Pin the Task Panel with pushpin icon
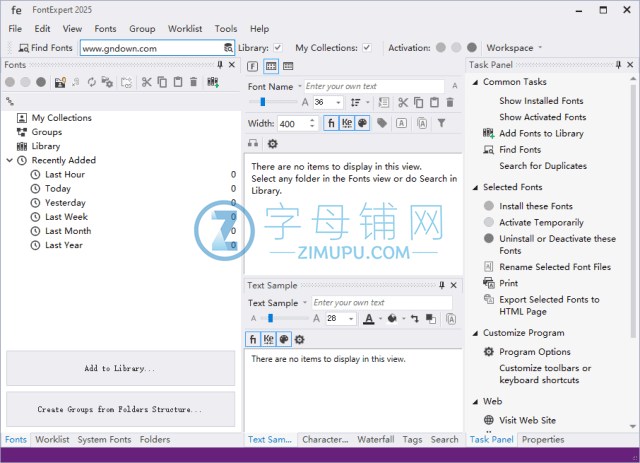The height and width of the screenshot is (463, 640). pyautogui.click(x=618, y=65)
